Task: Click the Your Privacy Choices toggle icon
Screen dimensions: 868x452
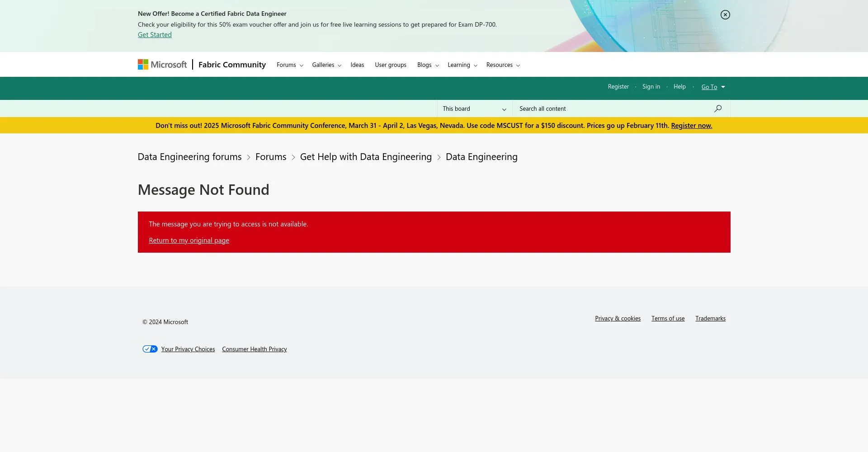Action: click(150, 349)
